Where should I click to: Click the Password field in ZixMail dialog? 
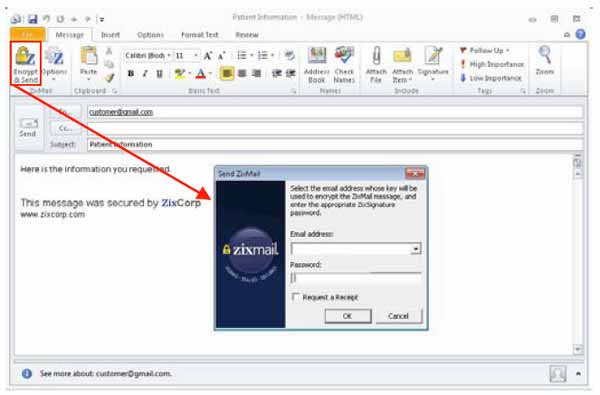coord(356,279)
